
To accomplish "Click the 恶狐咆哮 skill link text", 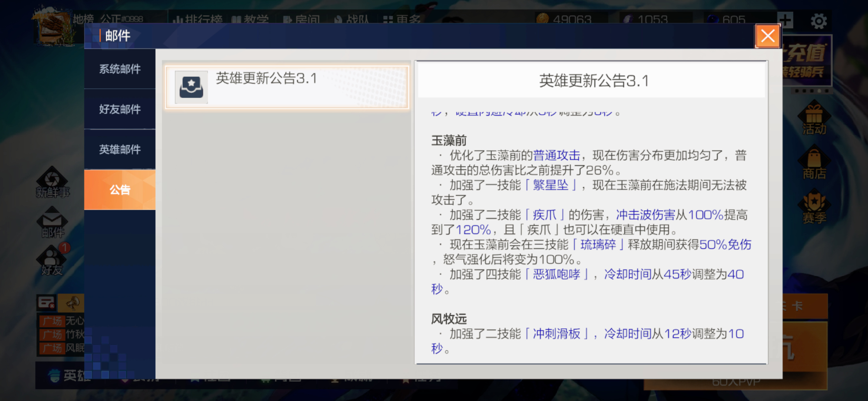I will tap(556, 274).
